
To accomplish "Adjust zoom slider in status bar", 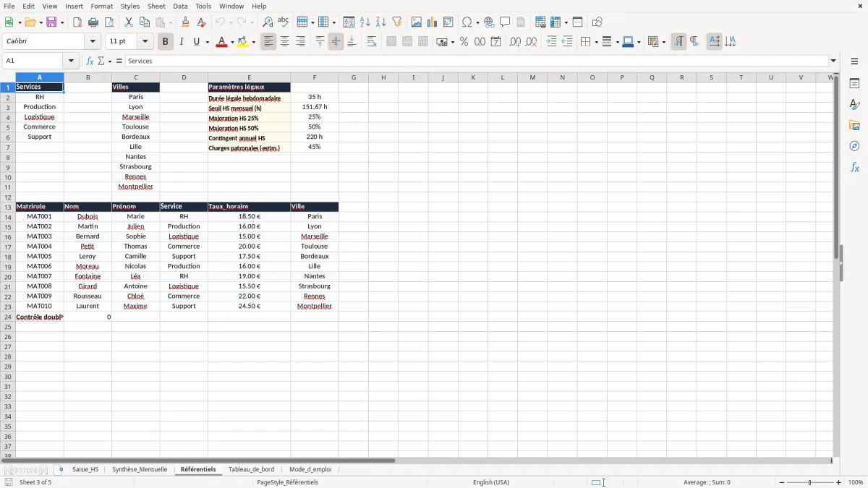I will click(809, 482).
